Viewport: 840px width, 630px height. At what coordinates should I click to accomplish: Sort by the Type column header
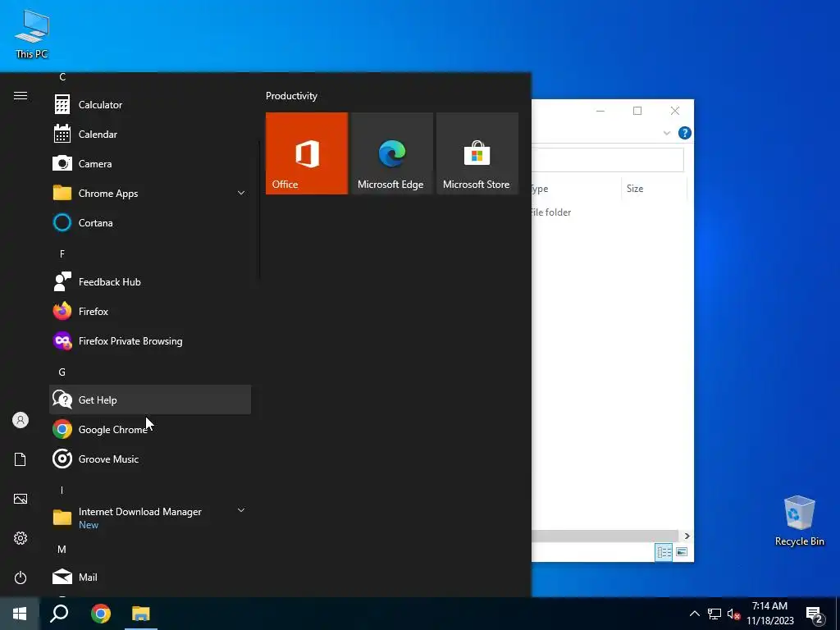click(x=577, y=189)
